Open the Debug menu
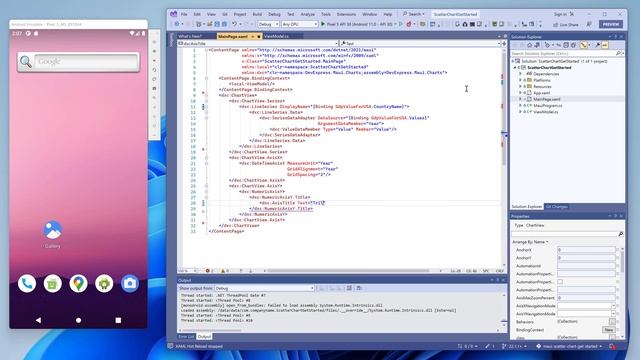The width and height of the screenshot is (640, 360). [x=274, y=14]
